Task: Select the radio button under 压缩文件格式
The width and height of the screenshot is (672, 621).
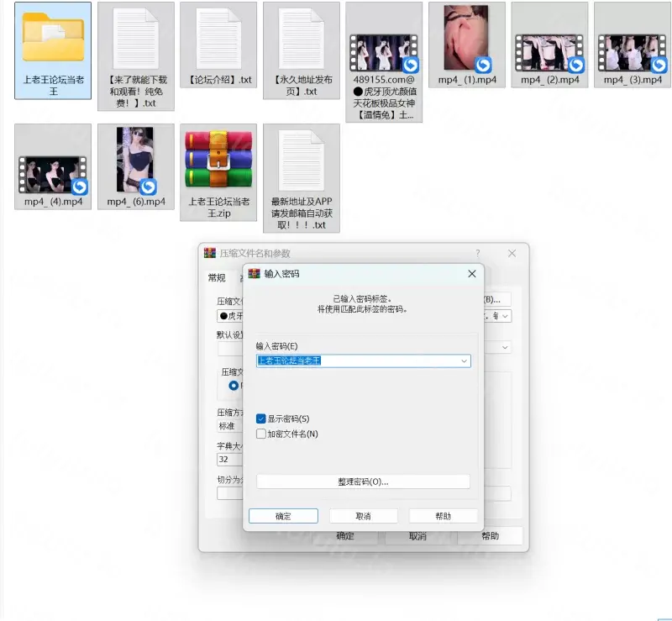Action: 234,386
